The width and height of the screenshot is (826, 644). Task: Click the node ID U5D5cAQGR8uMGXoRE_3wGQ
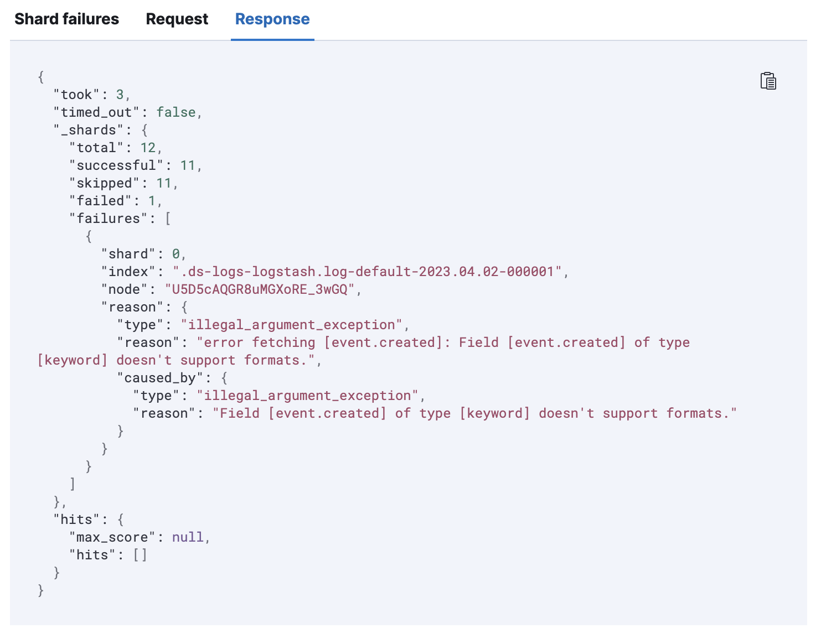(260, 289)
